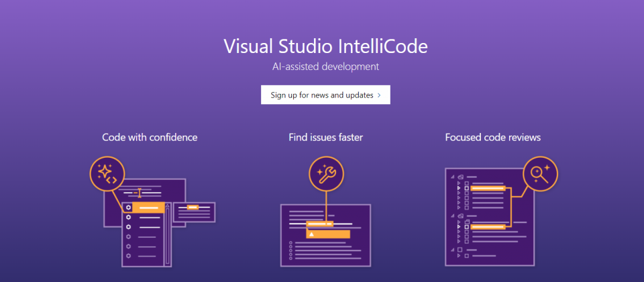The width and height of the screenshot is (644, 282).
Task: Tick the bottom group checkbox in tree
Action: (x=460, y=250)
